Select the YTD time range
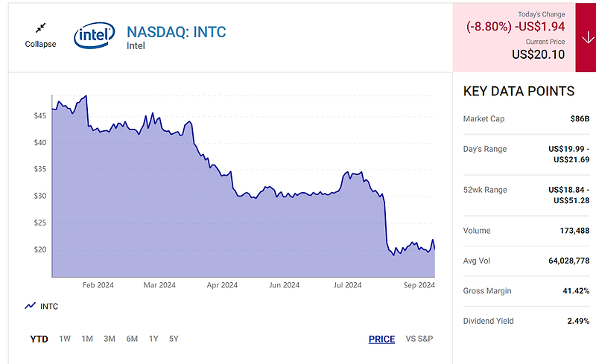The image size is (596, 364). pyautogui.click(x=39, y=339)
